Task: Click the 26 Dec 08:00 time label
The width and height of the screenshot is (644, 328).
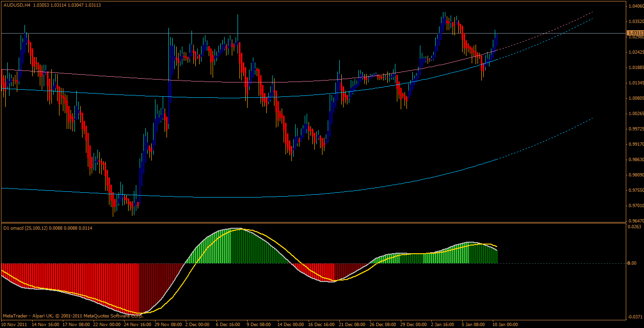Action: 382,325
